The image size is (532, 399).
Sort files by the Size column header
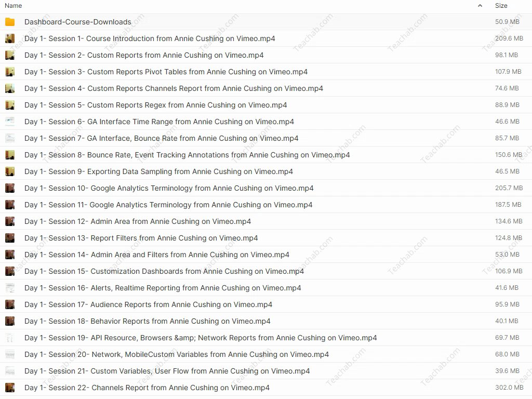[501, 6]
